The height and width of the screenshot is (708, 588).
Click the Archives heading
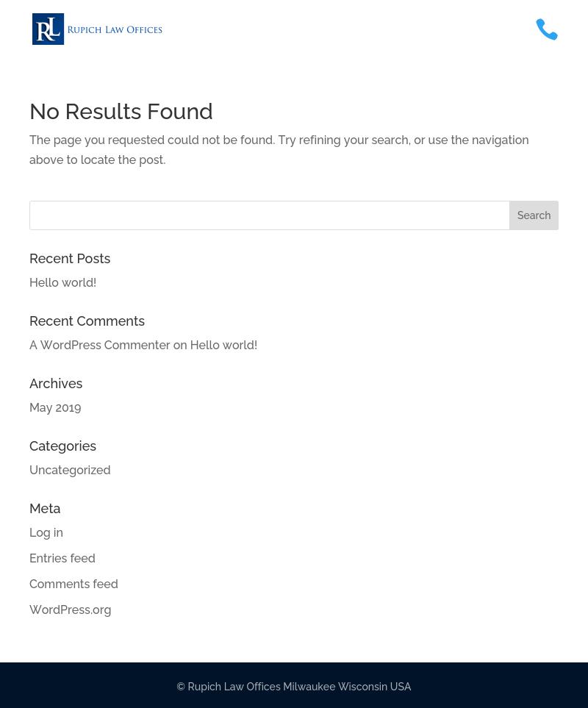56,383
